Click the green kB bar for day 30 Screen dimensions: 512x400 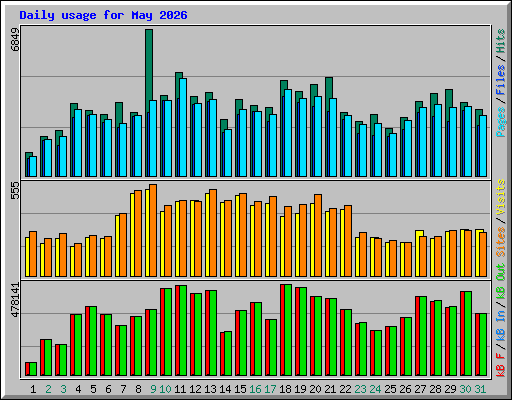click(468, 334)
